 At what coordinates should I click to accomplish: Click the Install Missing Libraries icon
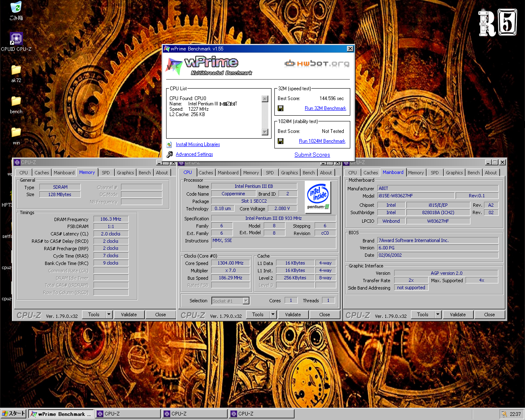click(x=169, y=144)
